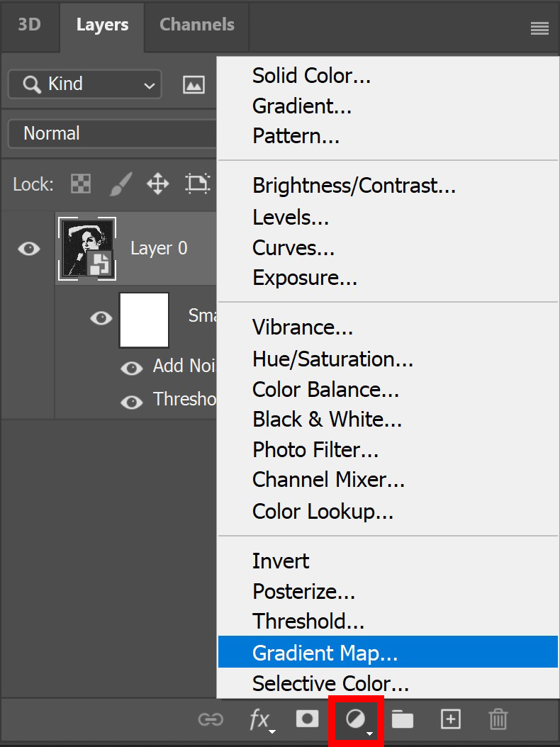The image size is (560, 747).
Task: Click the white Smart Filters mask thumbnail
Action: [x=144, y=320]
